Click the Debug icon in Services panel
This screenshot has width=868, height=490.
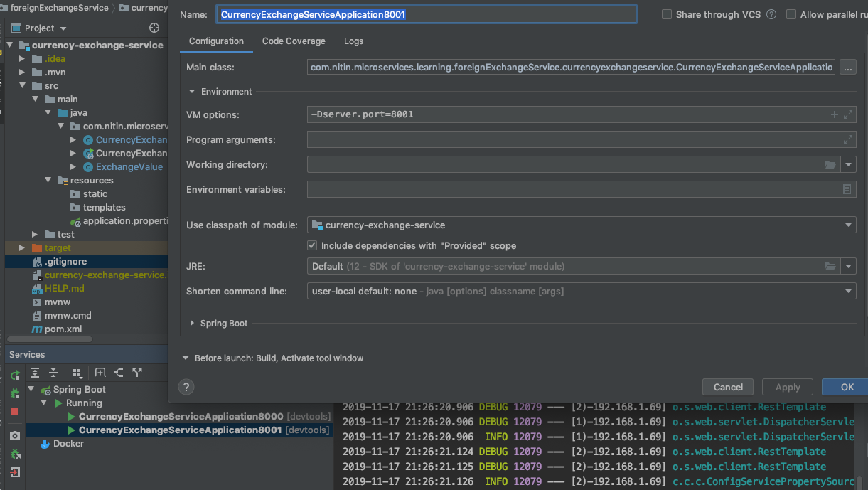(x=15, y=393)
